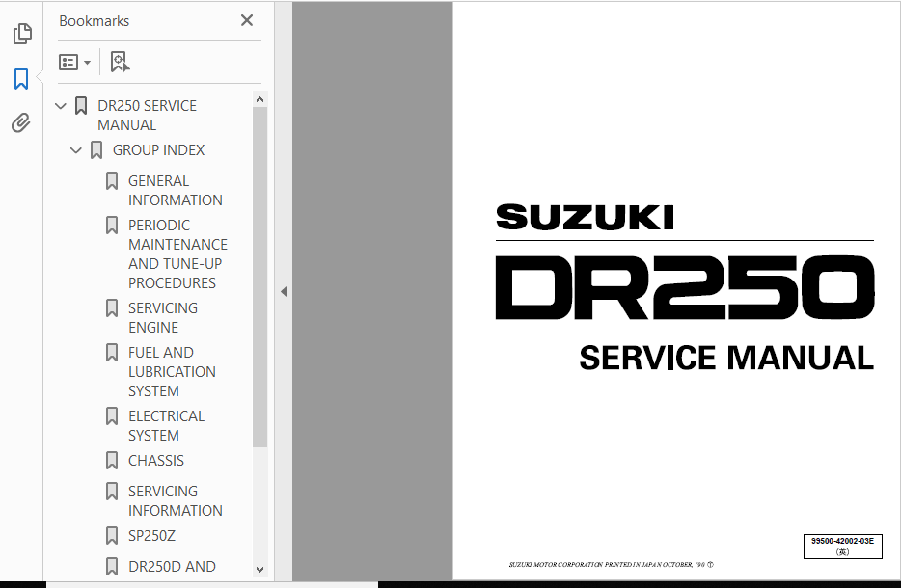
Task: Collapse the GROUP INDEX bookmark node
Action: pos(76,150)
